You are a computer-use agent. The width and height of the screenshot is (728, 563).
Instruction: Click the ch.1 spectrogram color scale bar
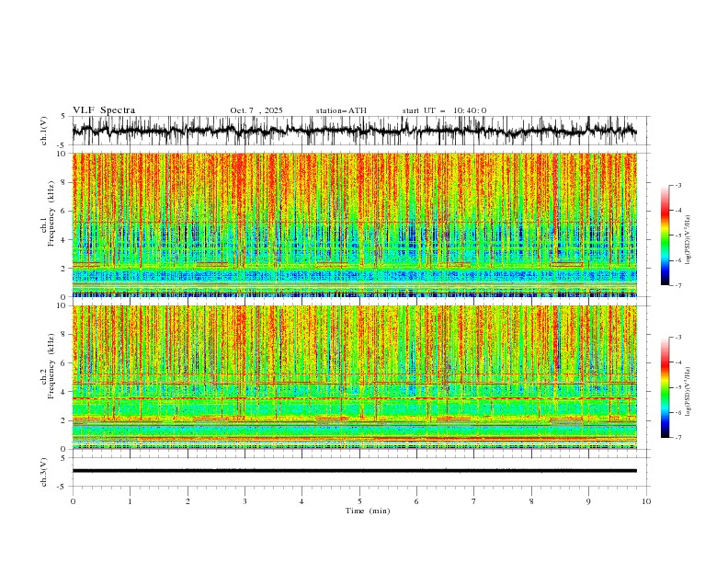pyautogui.click(x=665, y=236)
